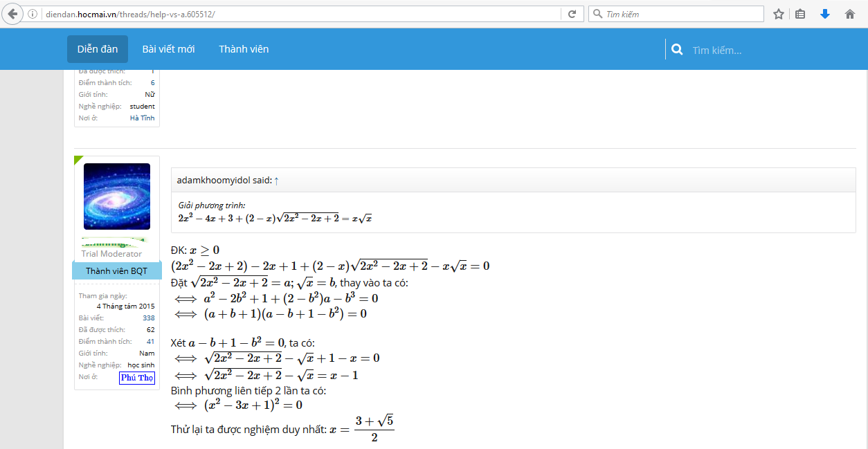Go to browser home page icon
868x449 pixels.
pos(850,14)
